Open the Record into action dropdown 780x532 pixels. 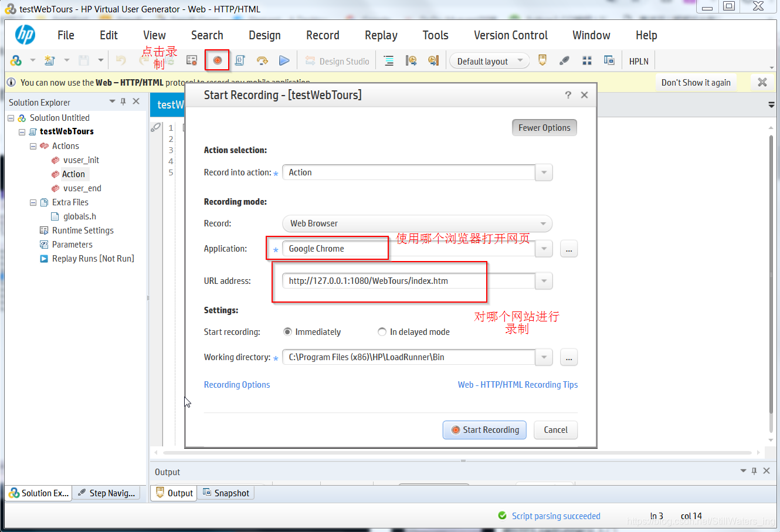tap(544, 172)
